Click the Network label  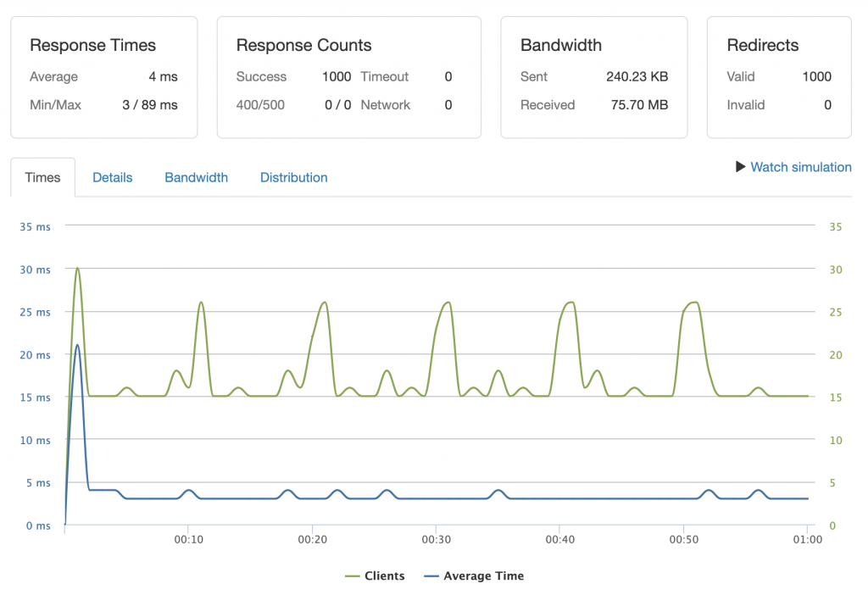coord(386,105)
